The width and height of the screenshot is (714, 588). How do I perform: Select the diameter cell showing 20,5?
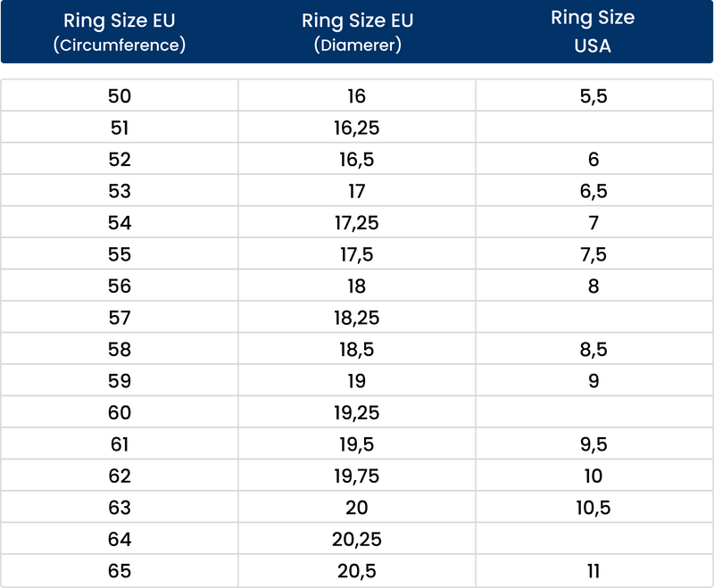click(357, 571)
